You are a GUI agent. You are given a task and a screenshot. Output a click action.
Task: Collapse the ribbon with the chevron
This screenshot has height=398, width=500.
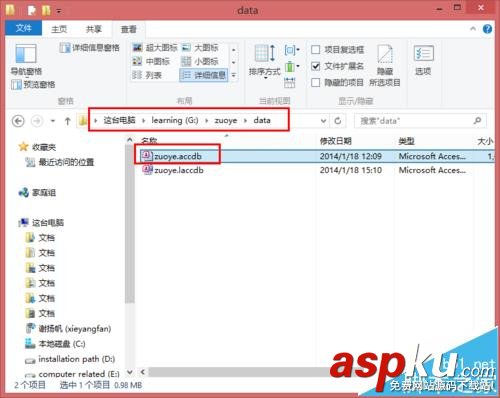(x=473, y=29)
